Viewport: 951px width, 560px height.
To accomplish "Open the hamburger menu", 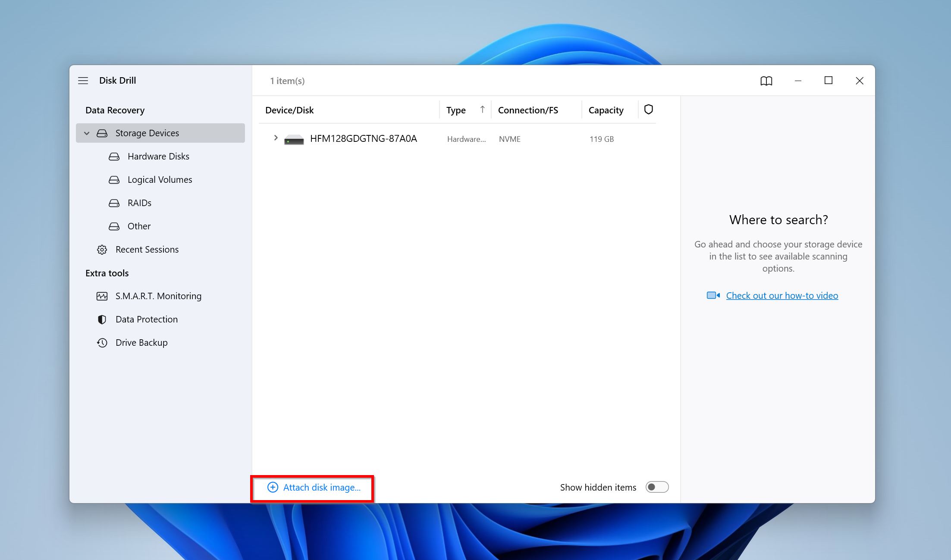I will click(x=83, y=80).
